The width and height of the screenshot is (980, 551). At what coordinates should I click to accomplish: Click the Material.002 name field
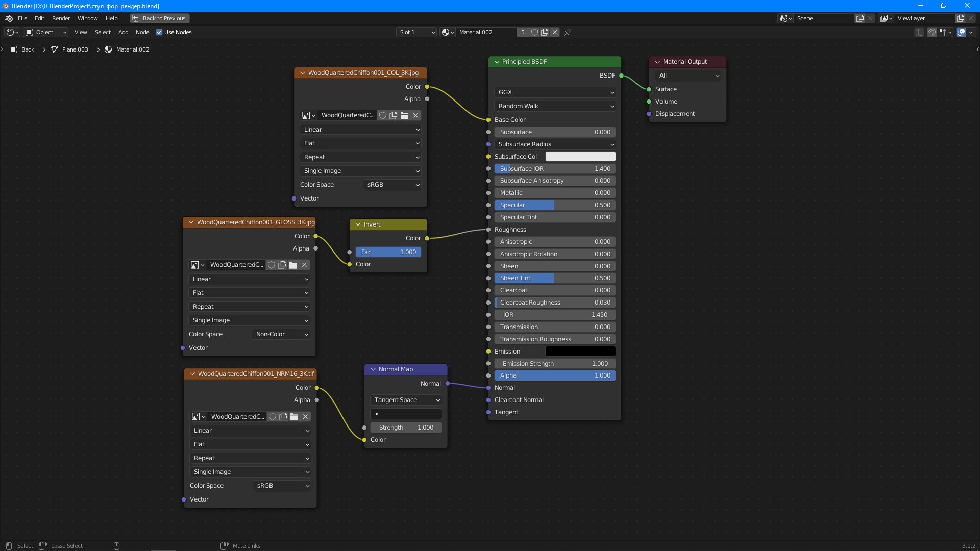pyautogui.click(x=485, y=32)
